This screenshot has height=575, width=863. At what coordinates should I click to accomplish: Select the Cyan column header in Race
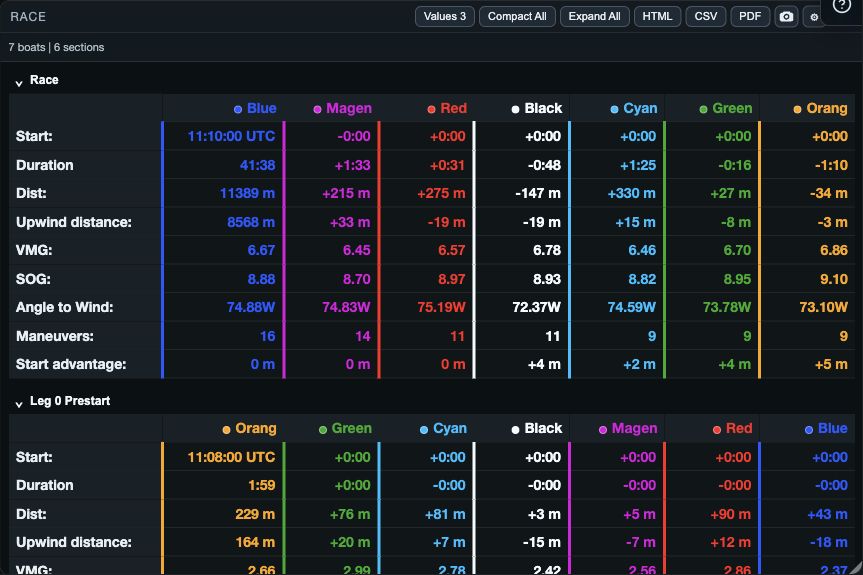pyautogui.click(x=633, y=108)
